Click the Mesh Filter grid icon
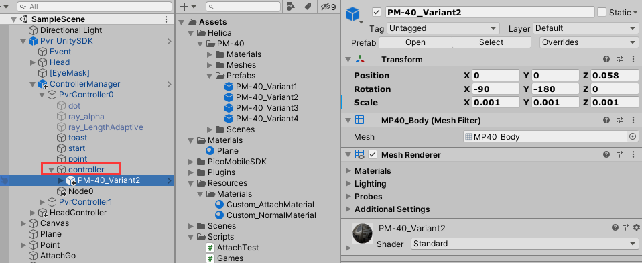The height and width of the screenshot is (263, 644). (x=359, y=120)
